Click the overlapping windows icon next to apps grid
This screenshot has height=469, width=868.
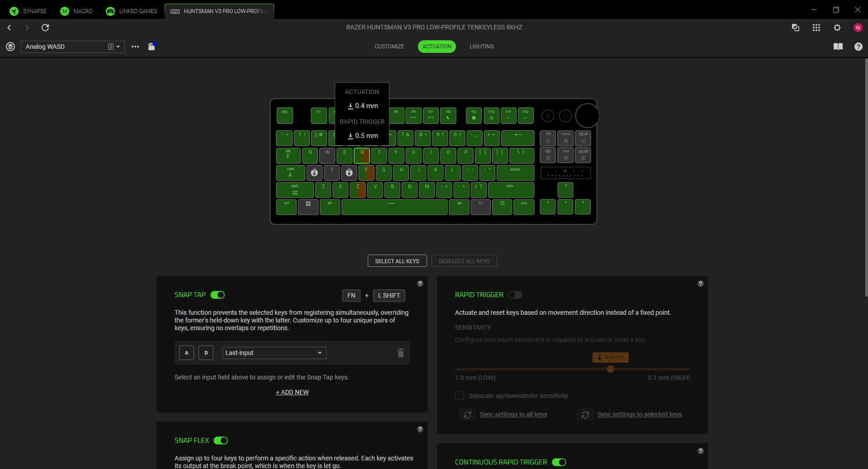(796, 28)
